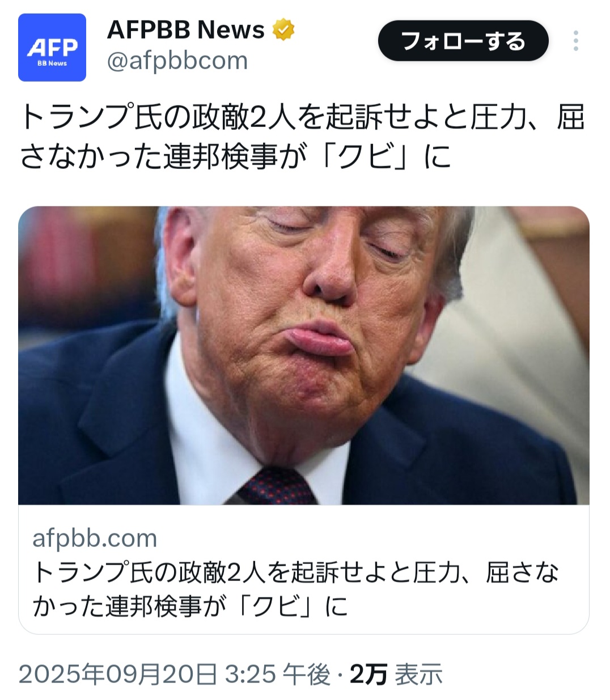The height and width of the screenshot is (700, 610).
Task: Select the post's headline text above the photo
Action: pyautogui.click(x=303, y=137)
